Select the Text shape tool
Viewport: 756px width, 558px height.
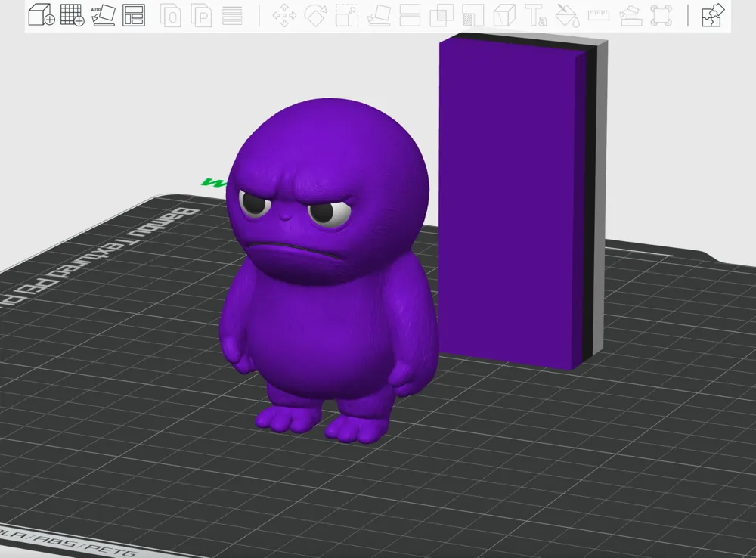click(x=536, y=15)
